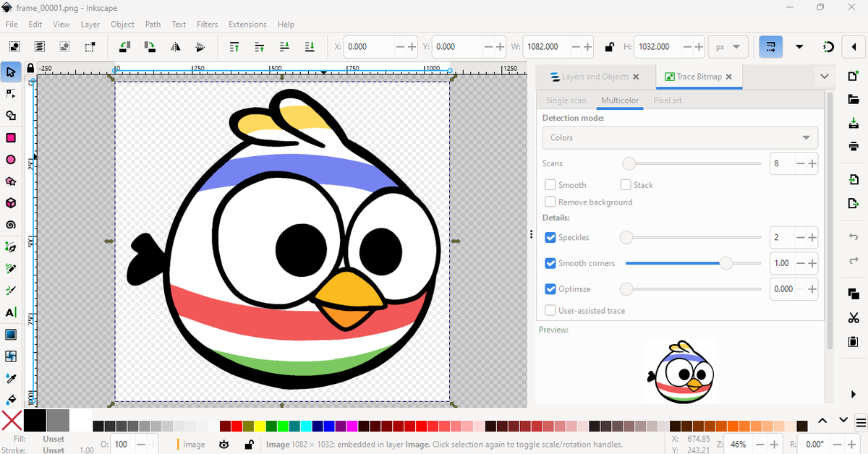868x454 pixels.
Task: Switch to the Single scan tab
Action: click(566, 100)
